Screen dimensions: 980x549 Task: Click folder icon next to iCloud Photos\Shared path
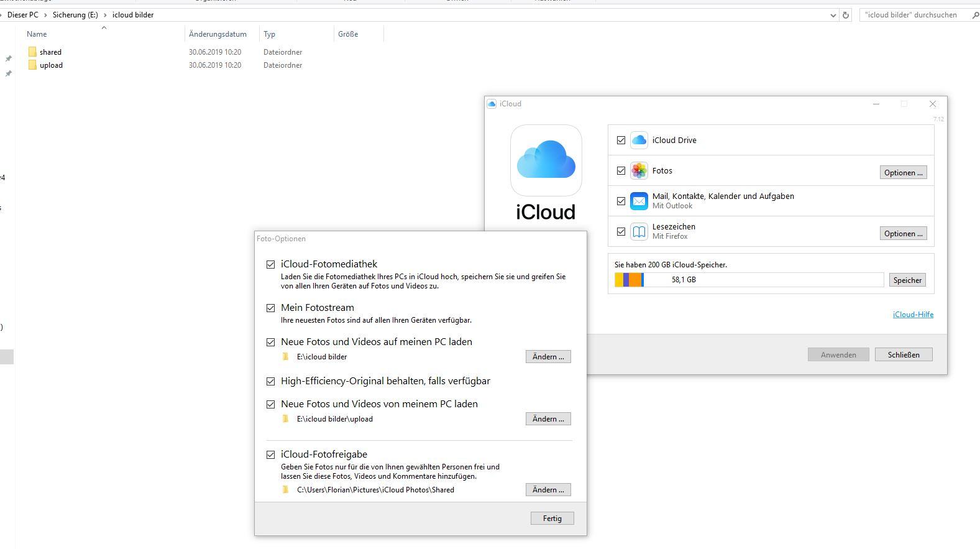pos(285,489)
